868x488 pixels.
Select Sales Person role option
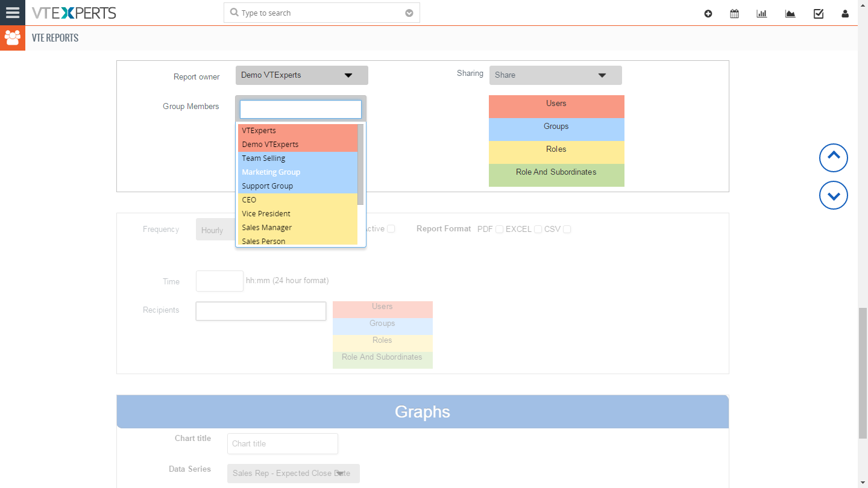point(298,240)
